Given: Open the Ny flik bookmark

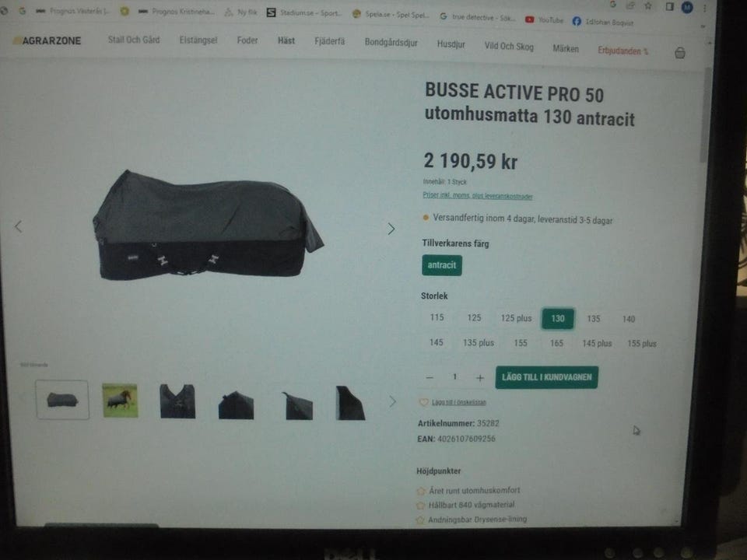Looking at the screenshot, I should [x=241, y=12].
